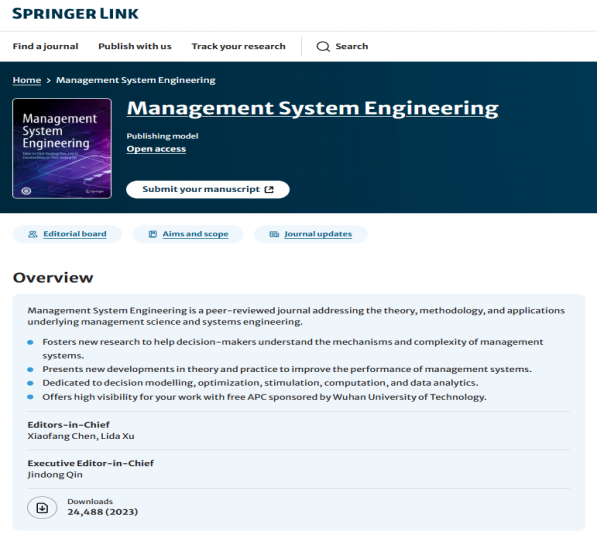This screenshot has height=542, width=597.
Task: Open the Find a journal menu
Action: 45,46
